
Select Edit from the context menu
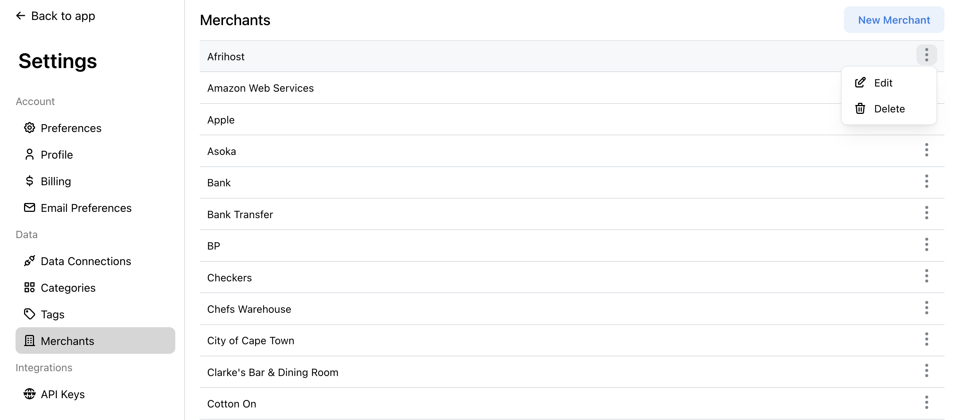883,82
